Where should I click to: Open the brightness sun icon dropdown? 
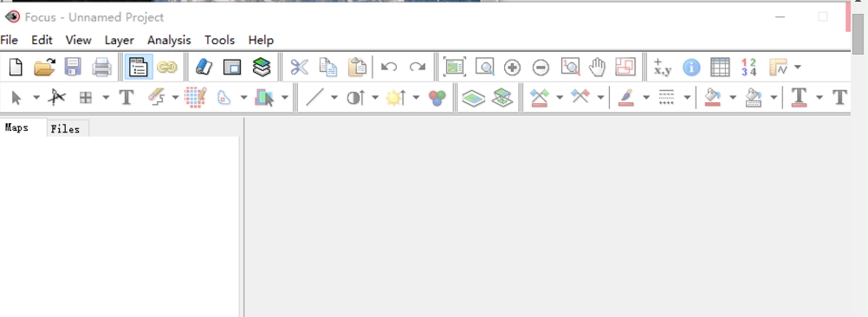(x=416, y=98)
